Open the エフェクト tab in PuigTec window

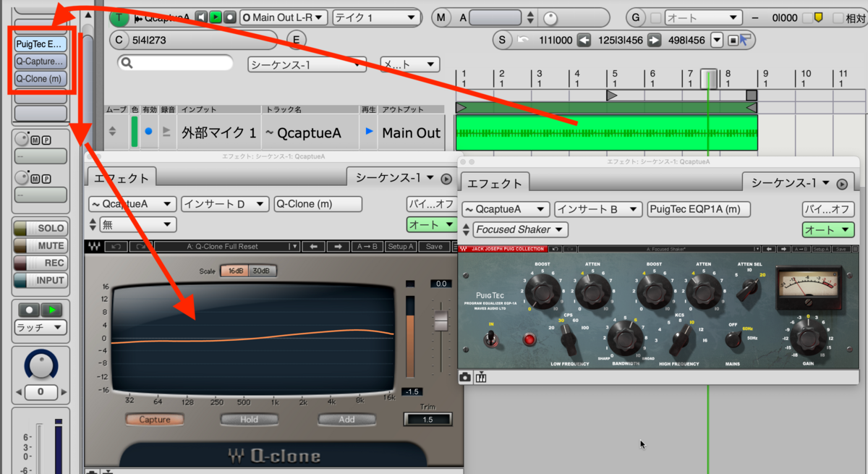(x=495, y=183)
